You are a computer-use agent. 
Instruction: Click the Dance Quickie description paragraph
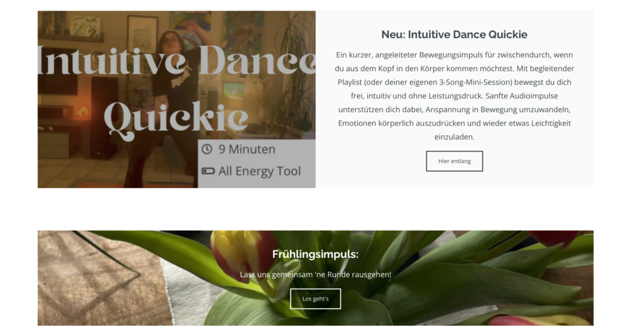click(454, 96)
